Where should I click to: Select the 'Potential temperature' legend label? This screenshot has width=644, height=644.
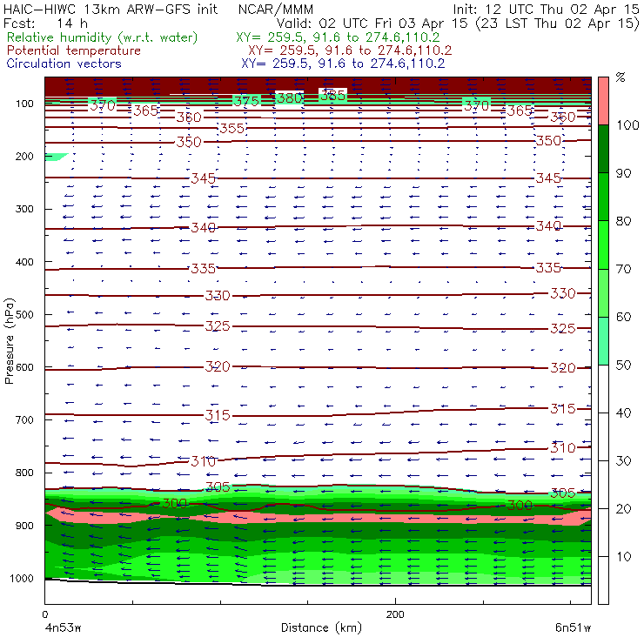point(73,50)
